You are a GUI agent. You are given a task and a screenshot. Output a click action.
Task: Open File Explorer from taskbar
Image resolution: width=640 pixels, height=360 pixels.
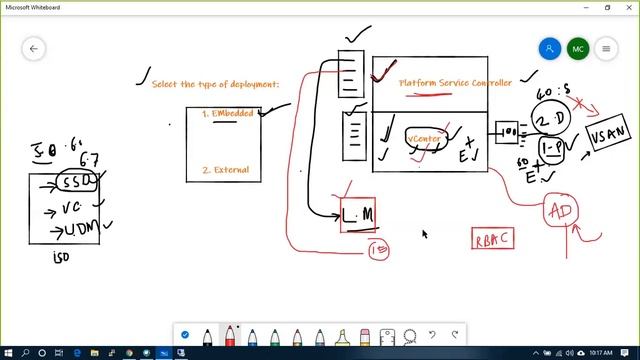click(x=95, y=353)
